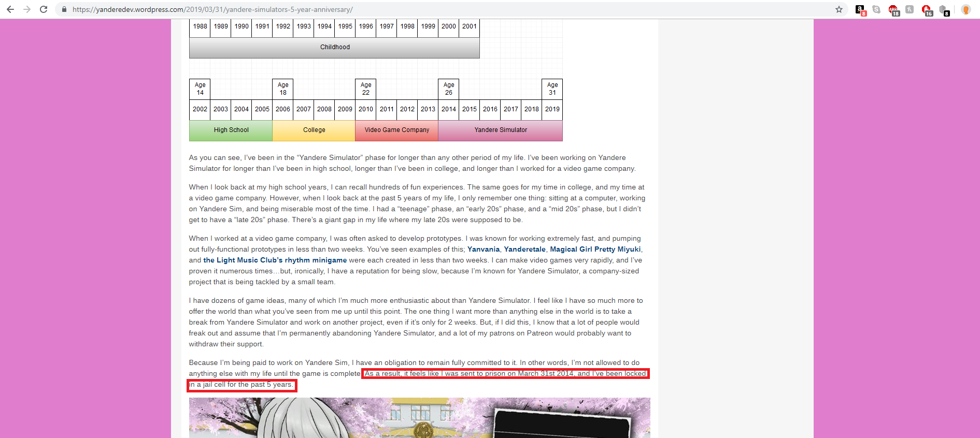
Task: Open the Skype extension icon
Action: (x=876, y=9)
